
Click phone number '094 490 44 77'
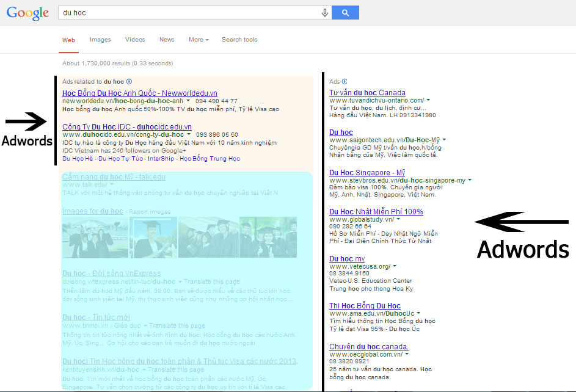(216, 101)
